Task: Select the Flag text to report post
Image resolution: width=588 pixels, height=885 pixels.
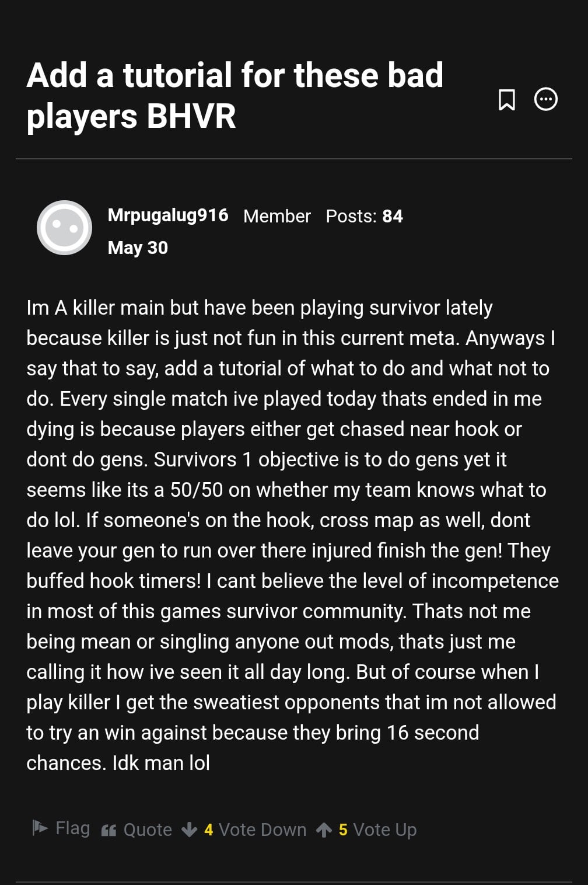Action: tap(73, 828)
